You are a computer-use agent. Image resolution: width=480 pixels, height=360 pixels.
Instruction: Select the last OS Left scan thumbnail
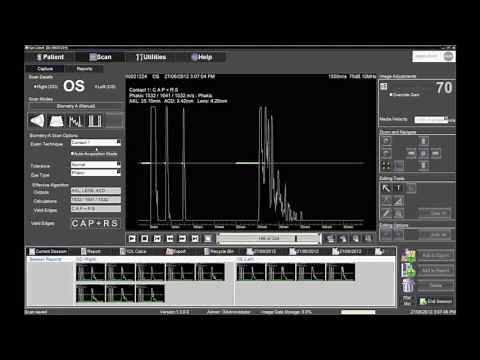pos(341,272)
